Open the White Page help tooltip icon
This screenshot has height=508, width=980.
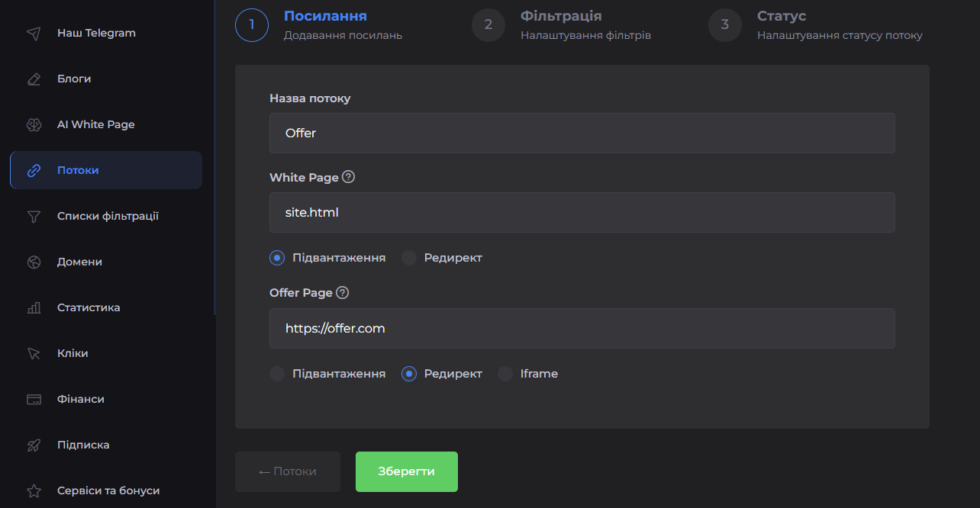coord(349,176)
